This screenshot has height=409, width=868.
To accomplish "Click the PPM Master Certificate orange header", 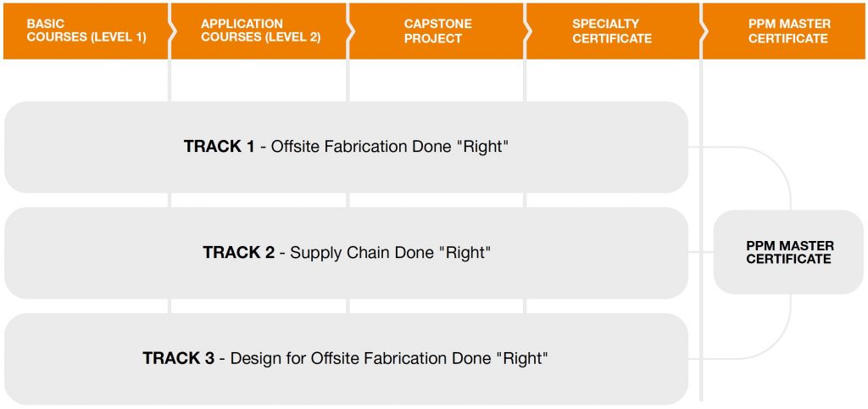I will click(x=784, y=31).
